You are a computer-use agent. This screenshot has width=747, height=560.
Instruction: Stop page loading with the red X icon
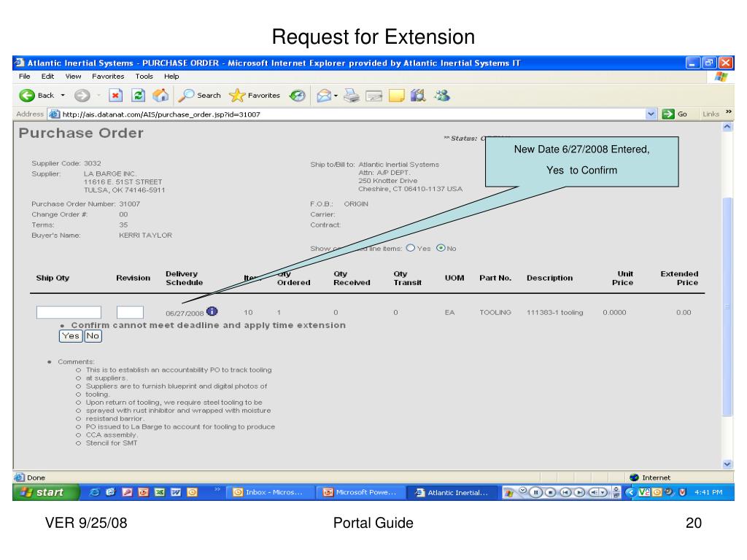pyautogui.click(x=115, y=96)
